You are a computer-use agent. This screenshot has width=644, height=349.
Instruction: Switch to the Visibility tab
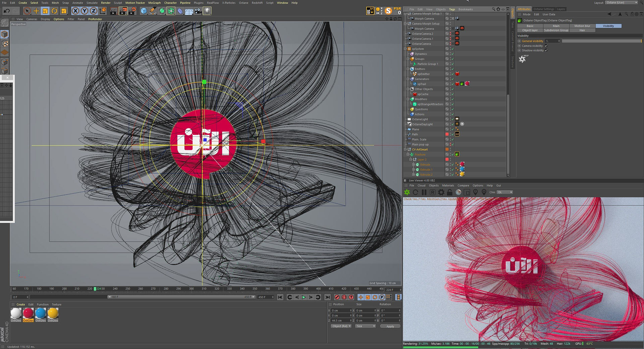(608, 26)
